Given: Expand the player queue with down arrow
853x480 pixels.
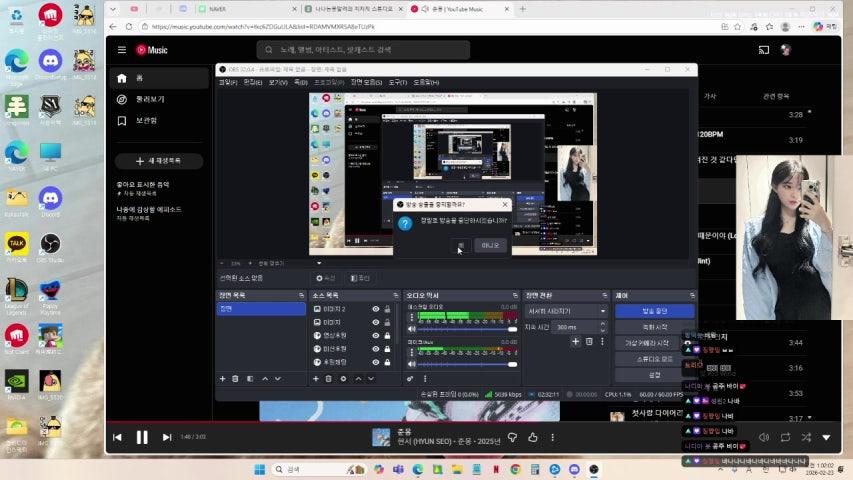Looking at the screenshot, I should [826, 437].
